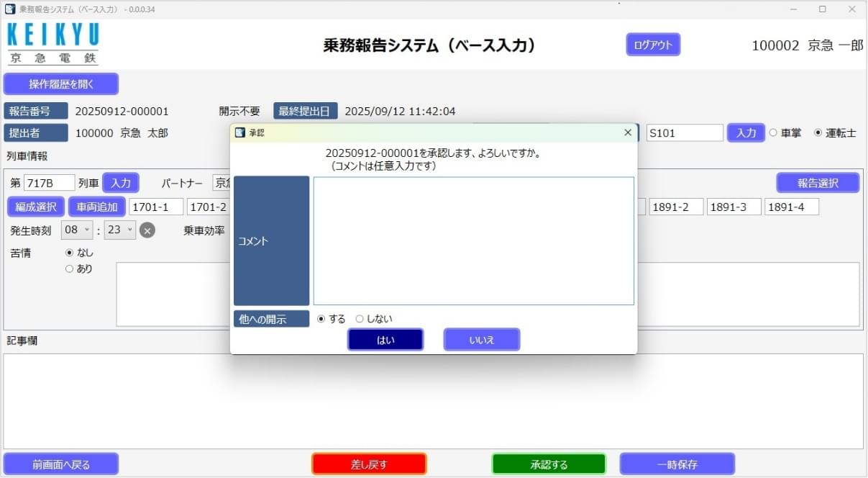Screen dimensions: 868x478
Task: Click 前画面へ戻る to go back
Action: point(61,463)
